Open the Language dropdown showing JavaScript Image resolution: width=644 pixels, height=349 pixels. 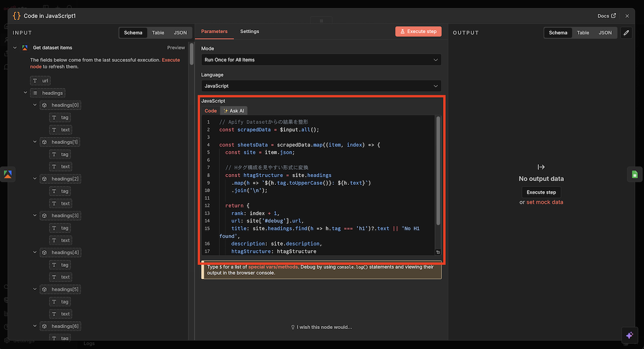(x=321, y=86)
